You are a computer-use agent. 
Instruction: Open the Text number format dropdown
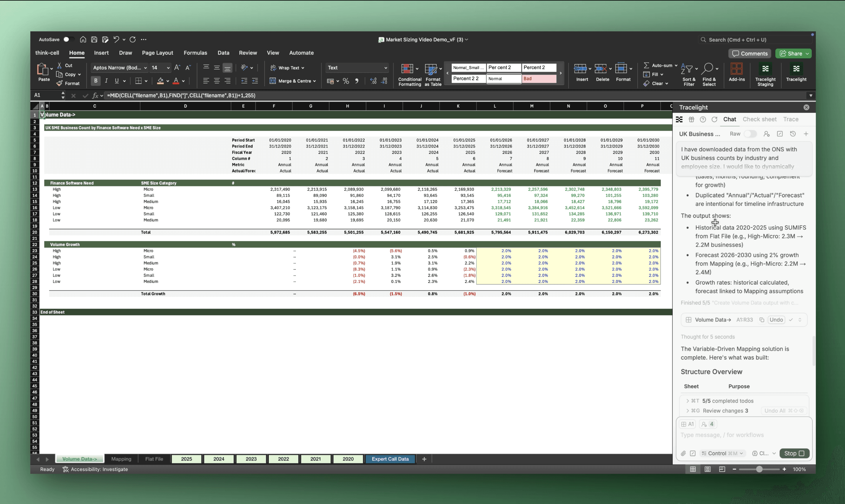click(385, 68)
